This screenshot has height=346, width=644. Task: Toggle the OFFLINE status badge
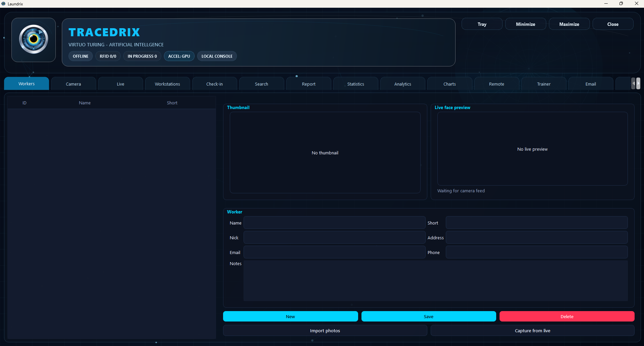click(80, 56)
